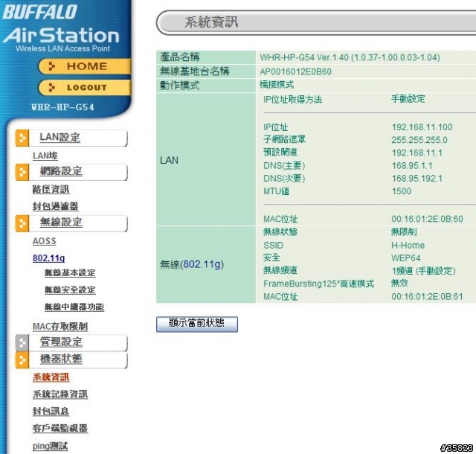Open the 封包過濾器 link

[x=55, y=206]
